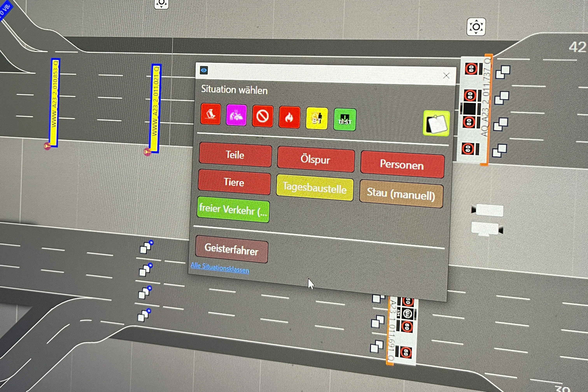Click the red broken-down vehicle situation icon
This screenshot has height=392, width=588.
tap(211, 114)
